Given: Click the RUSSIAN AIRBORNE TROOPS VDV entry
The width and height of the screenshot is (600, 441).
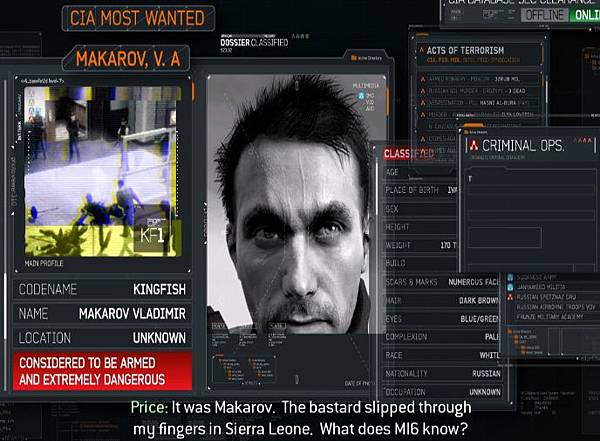Looking at the screenshot, I should point(556,307).
